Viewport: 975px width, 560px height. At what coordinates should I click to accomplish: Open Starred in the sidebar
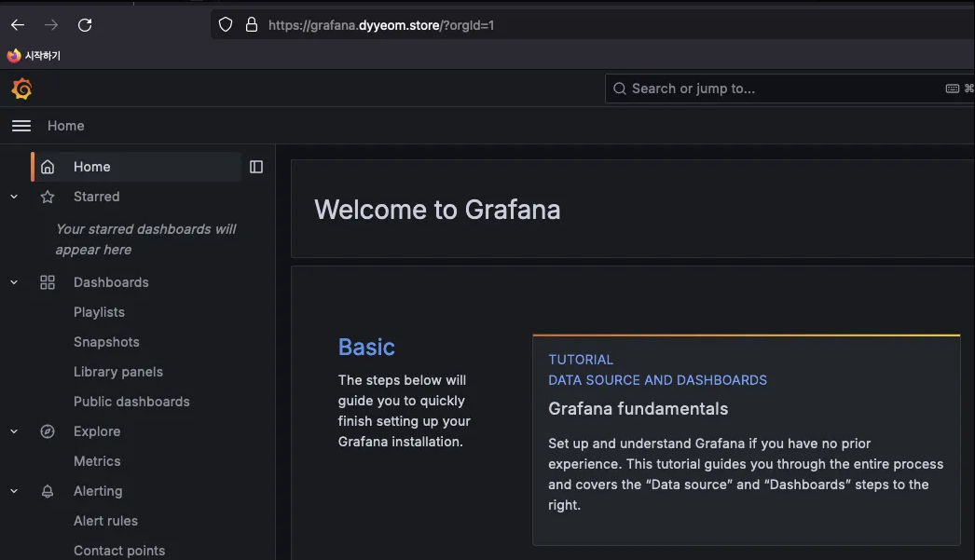[x=96, y=197]
